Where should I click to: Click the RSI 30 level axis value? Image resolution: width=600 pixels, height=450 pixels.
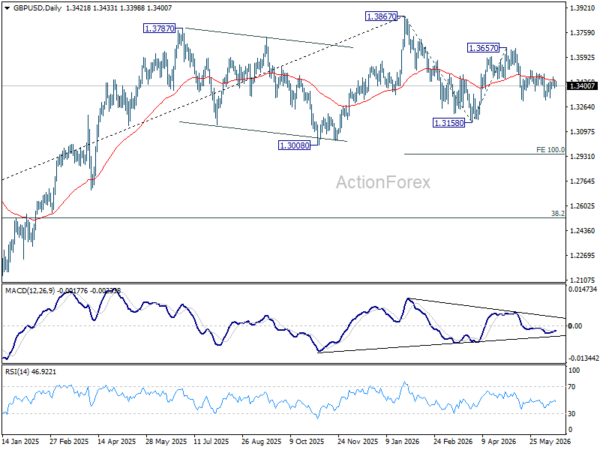572,414
